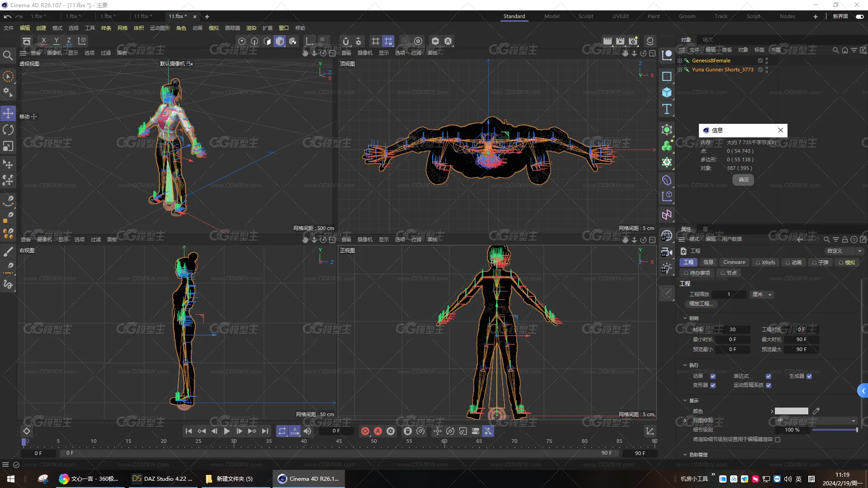The image size is (868, 488).
Task: Open Edit Render Settings clapperboard gear icon
Action: click(x=633, y=41)
